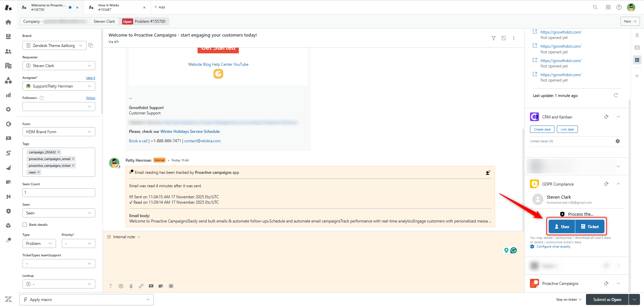The width and height of the screenshot is (644, 306).
Task: Open the conversation events history icon
Action: pyautogui.click(x=503, y=38)
